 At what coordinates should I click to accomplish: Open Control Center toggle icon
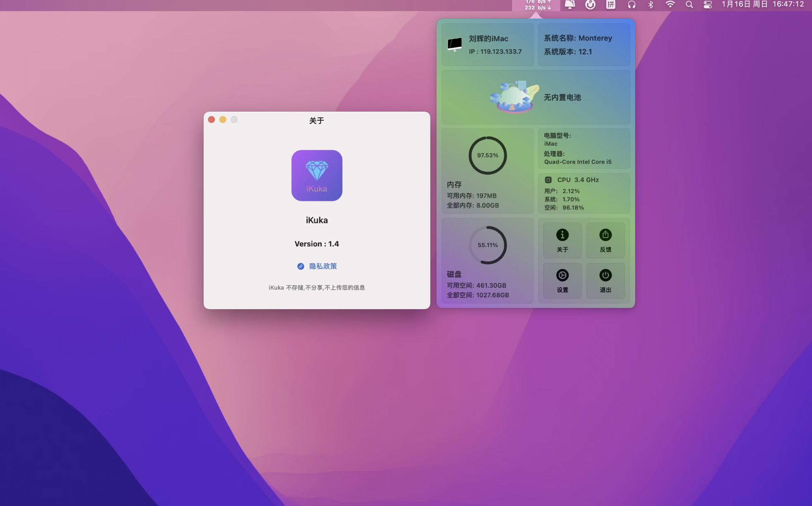[708, 5]
